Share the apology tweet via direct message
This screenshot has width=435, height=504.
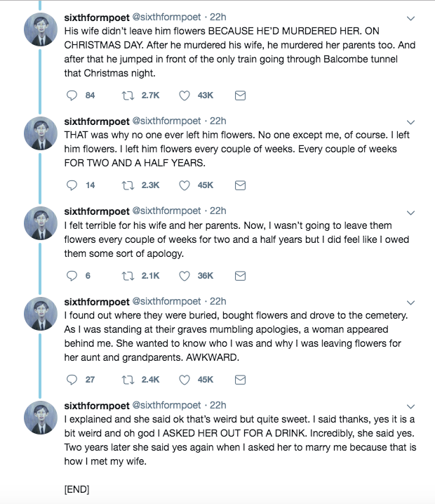click(x=241, y=276)
